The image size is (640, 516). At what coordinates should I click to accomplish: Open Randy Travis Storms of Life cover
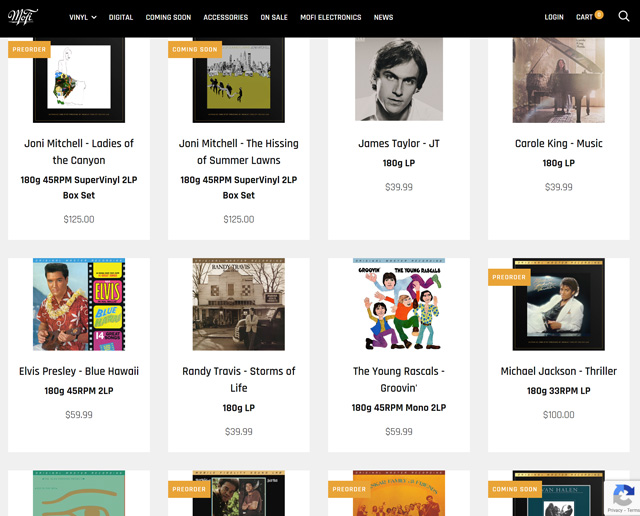(239, 304)
